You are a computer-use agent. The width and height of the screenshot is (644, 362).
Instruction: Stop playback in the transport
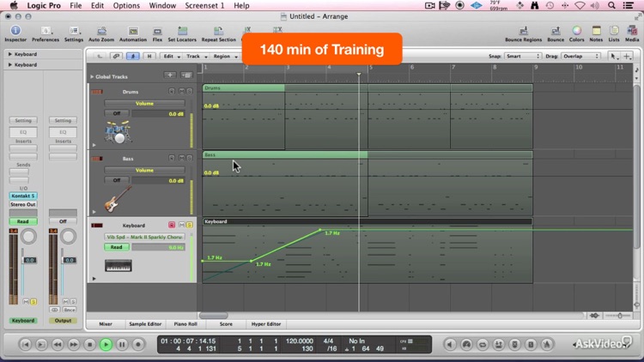tap(89, 344)
